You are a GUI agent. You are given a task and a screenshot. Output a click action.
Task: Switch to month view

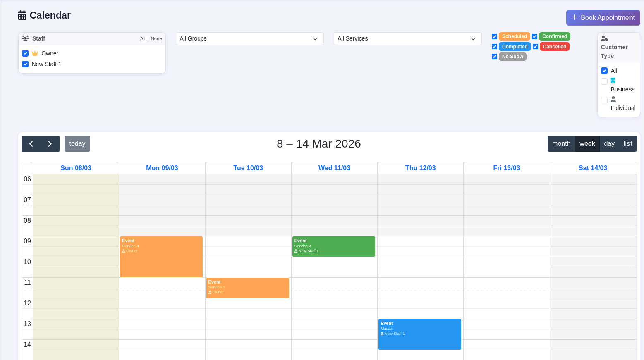(x=561, y=143)
